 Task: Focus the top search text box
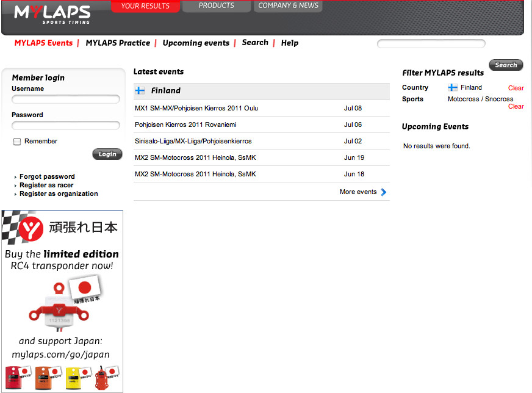(x=431, y=43)
